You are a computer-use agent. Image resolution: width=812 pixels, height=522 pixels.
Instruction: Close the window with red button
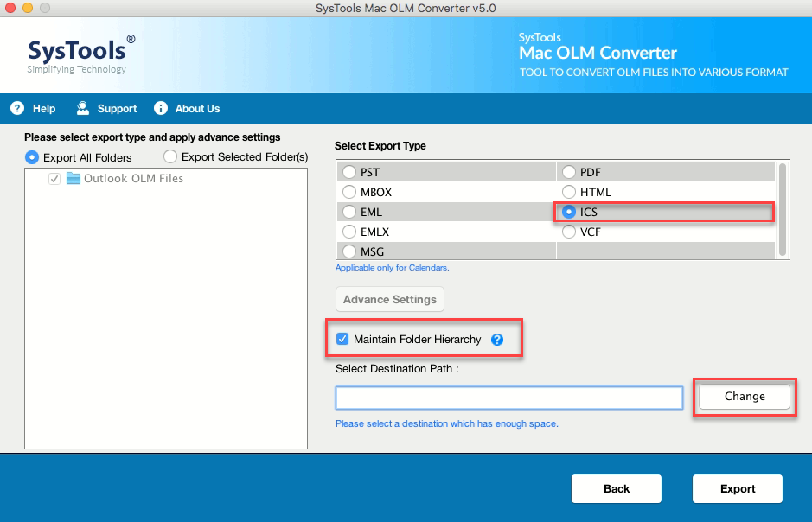coord(10,8)
